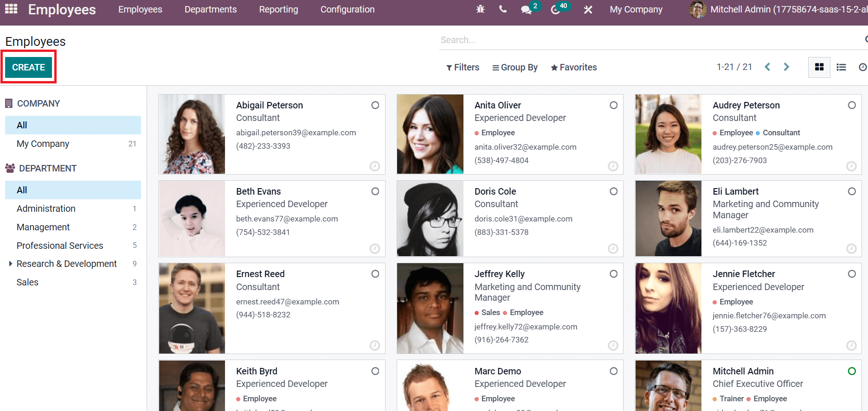Image resolution: width=868 pixels, height=411 pixels.
Task: Click activity clock on Anita Oliver card
Action: click(613, 166)
